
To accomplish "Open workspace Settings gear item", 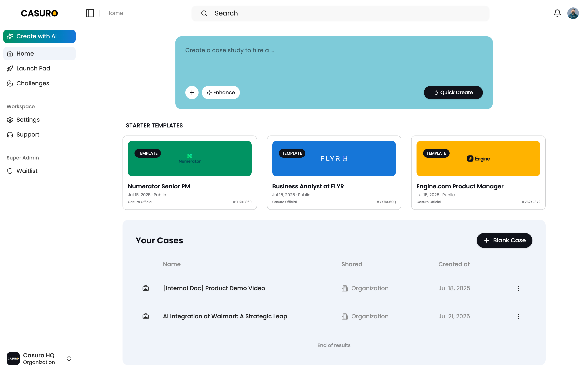I will pos(28,120).
